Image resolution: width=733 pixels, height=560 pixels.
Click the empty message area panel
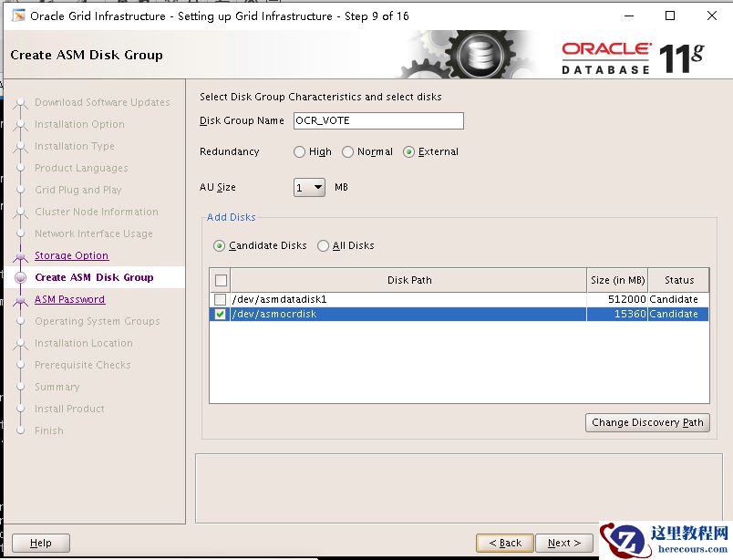coord(459,488)
